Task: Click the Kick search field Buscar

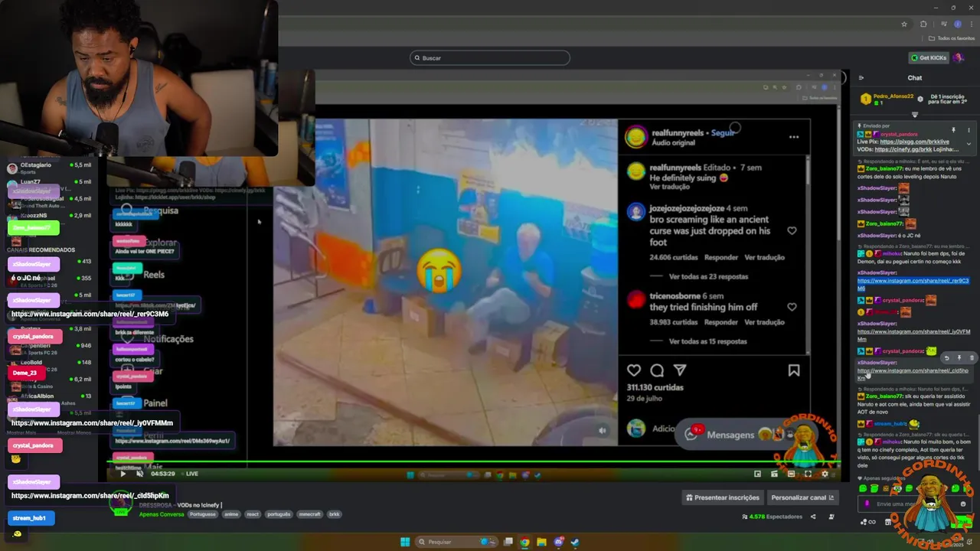Action: [x=490, y=57]
